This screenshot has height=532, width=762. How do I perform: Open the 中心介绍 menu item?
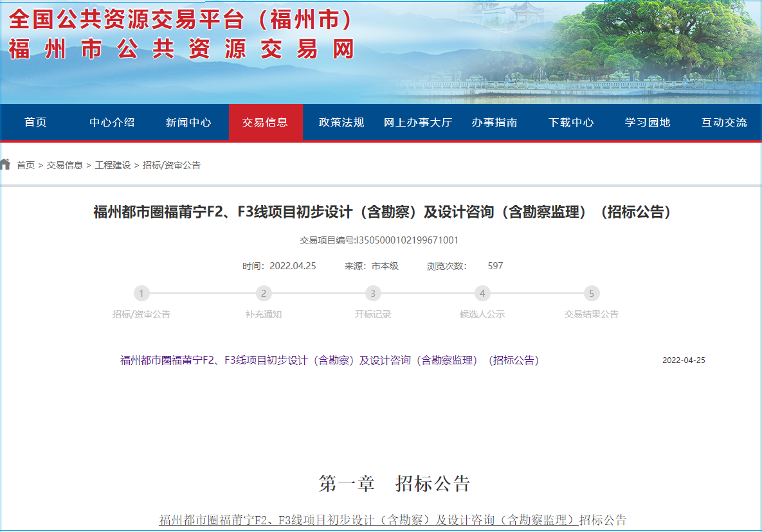pos(112,122)
